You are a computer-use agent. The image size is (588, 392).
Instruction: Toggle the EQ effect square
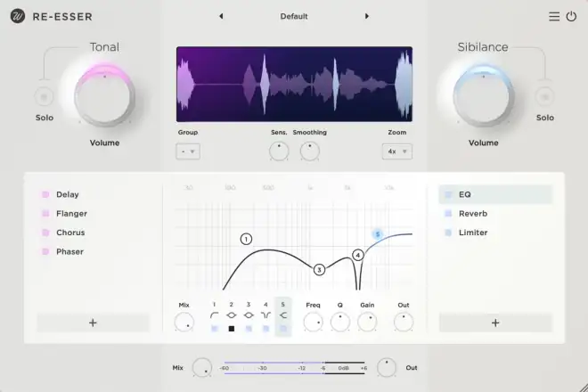(448, 194)
